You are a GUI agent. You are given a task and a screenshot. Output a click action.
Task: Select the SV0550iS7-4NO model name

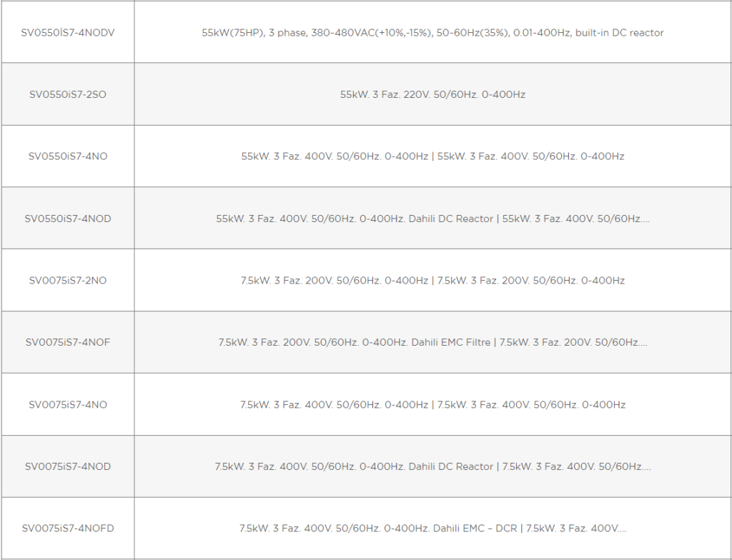(68, 156)
